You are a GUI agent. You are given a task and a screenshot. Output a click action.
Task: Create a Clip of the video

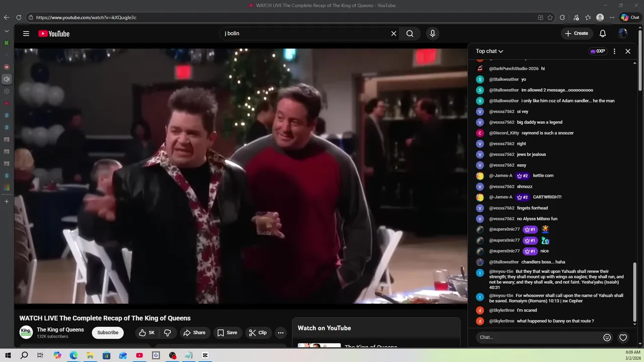(258, 333)
